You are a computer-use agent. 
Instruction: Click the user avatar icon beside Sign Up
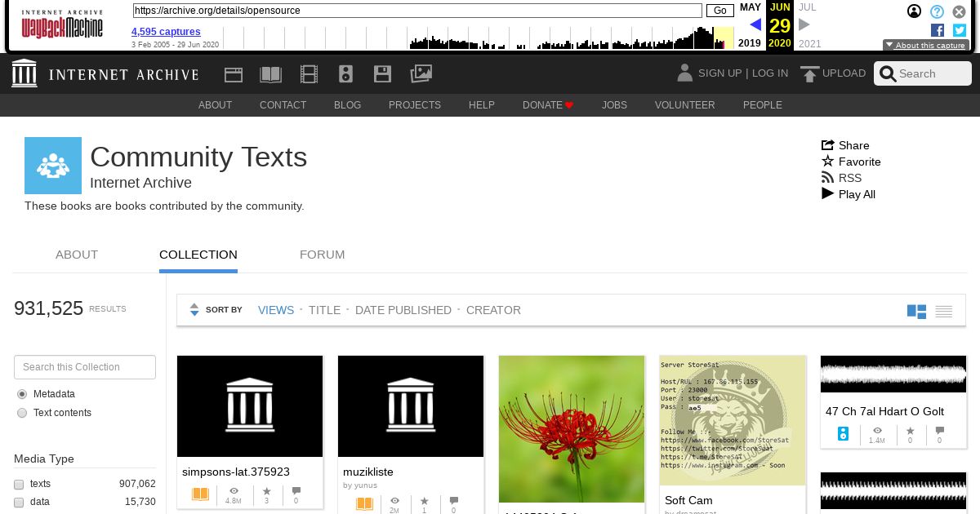point(684,73)
